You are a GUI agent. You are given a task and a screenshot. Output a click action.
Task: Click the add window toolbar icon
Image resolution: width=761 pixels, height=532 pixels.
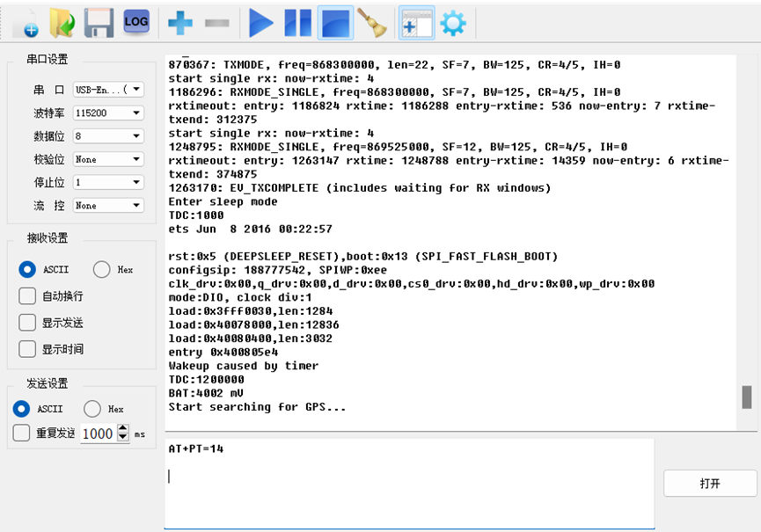click(416, 23)
